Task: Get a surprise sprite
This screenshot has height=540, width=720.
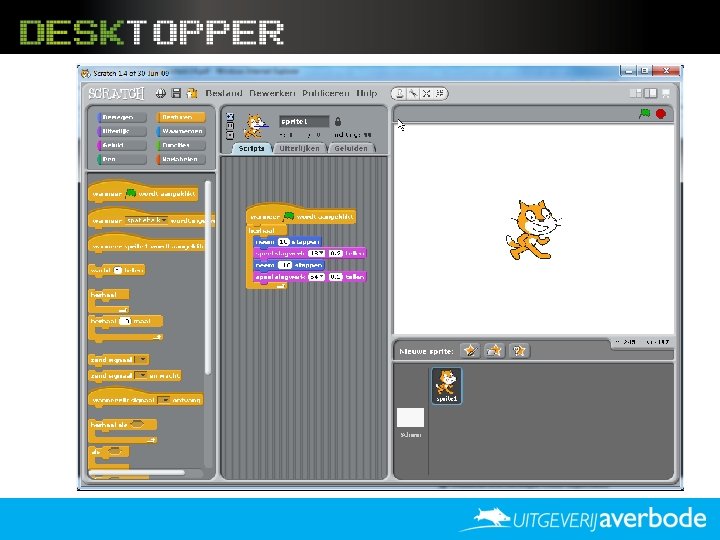Action: point(519,351)
